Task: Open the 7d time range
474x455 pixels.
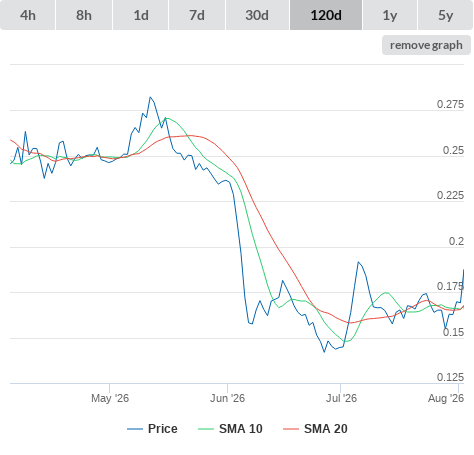Action: [197, 15]
